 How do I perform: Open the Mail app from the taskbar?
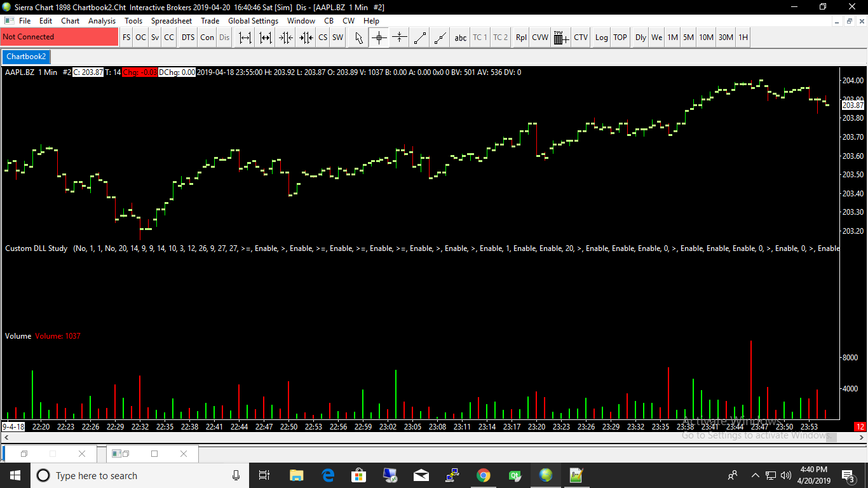pos(421,475)
